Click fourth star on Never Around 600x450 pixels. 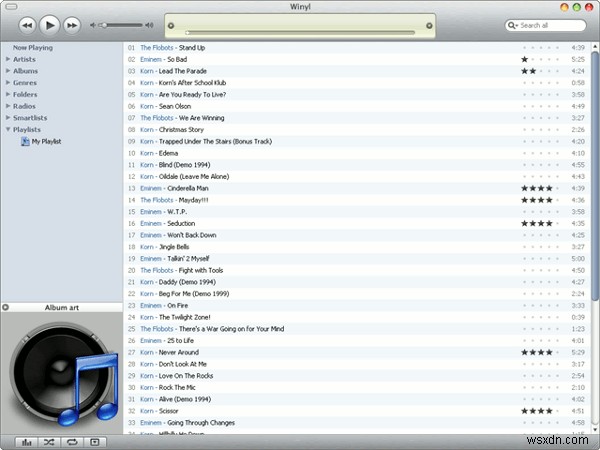point(549,352)
